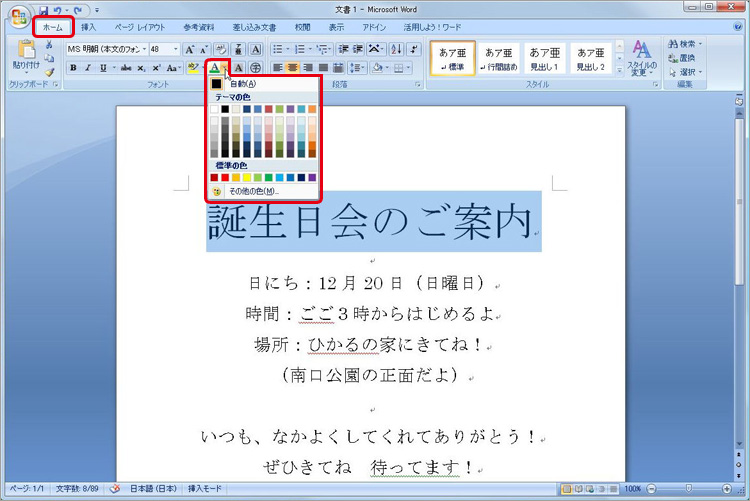
Task: Expand numbered list dropdown arrow
Action: (x=310, y=49)
